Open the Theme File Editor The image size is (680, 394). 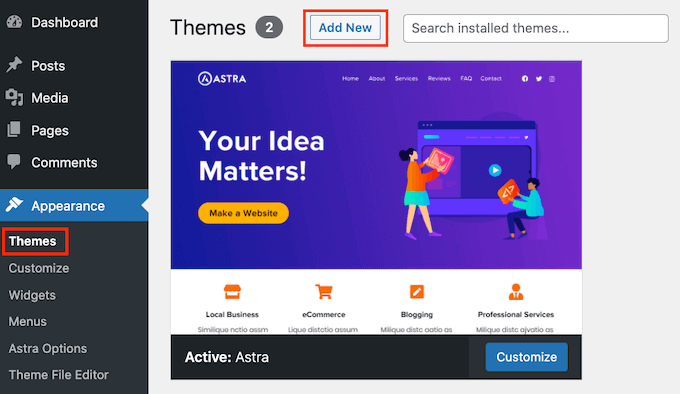point(59,375)
